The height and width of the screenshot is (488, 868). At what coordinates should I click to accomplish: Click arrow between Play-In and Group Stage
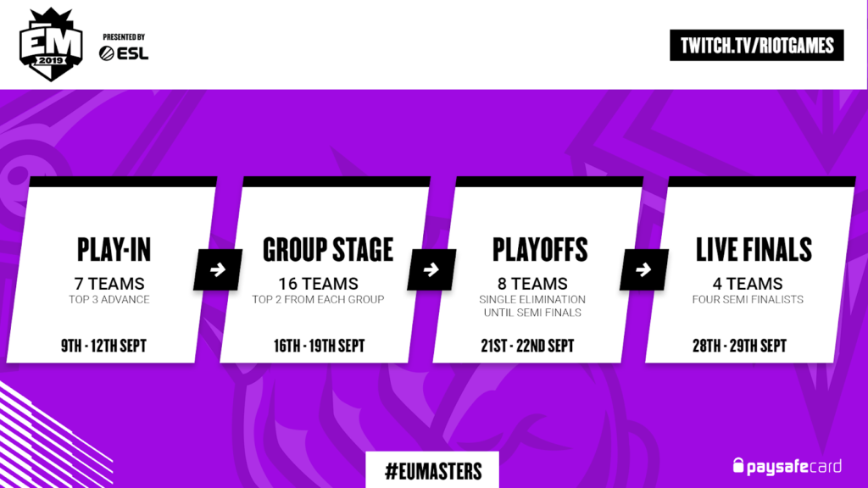(x=218, y=269)
